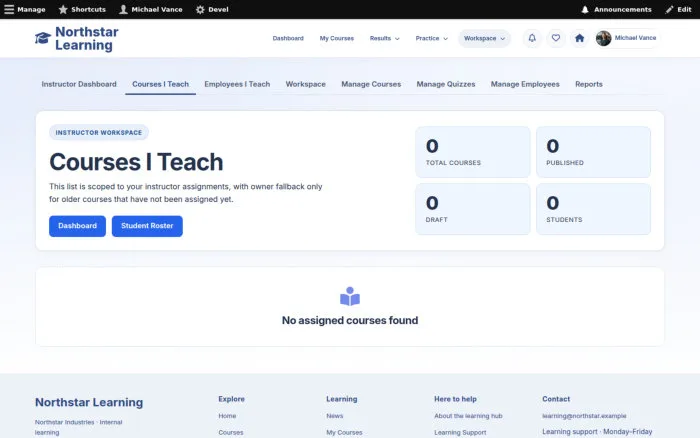This screenshot has width=700, height=438.
Task: Open the notifications bell in header
Action: point(532,38)
